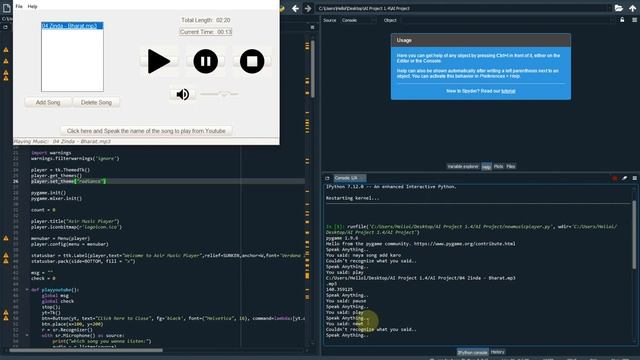The height and width of the screenshot is (360, 640).
Task: Click the Add Song button
Action: (x=48, y=102)
